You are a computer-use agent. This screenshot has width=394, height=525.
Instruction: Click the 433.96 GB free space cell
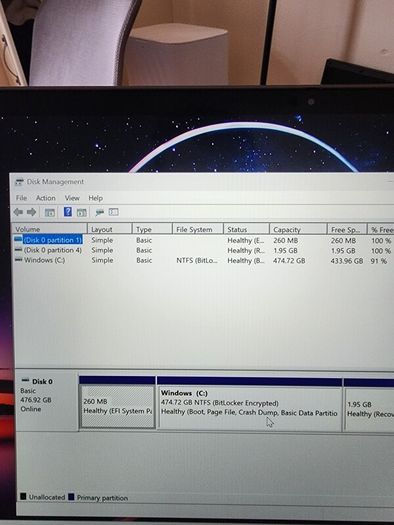347,260
